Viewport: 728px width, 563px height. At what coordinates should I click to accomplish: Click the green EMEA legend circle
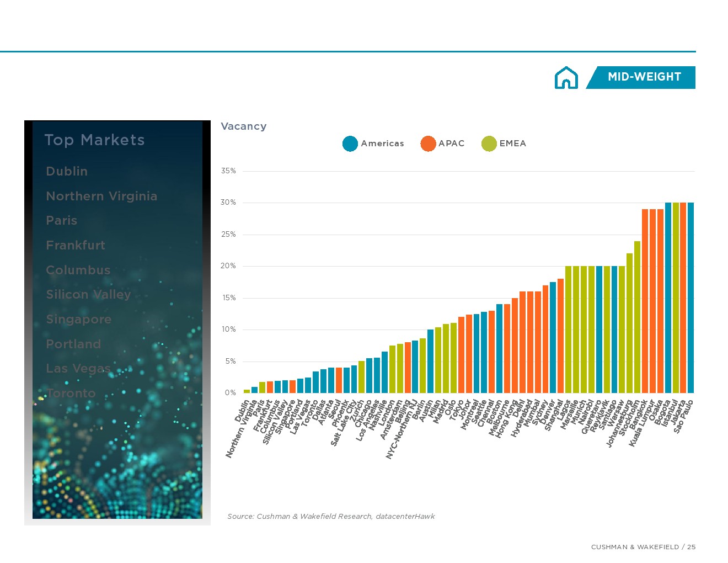pyautogui.click(x=489, y=144)
